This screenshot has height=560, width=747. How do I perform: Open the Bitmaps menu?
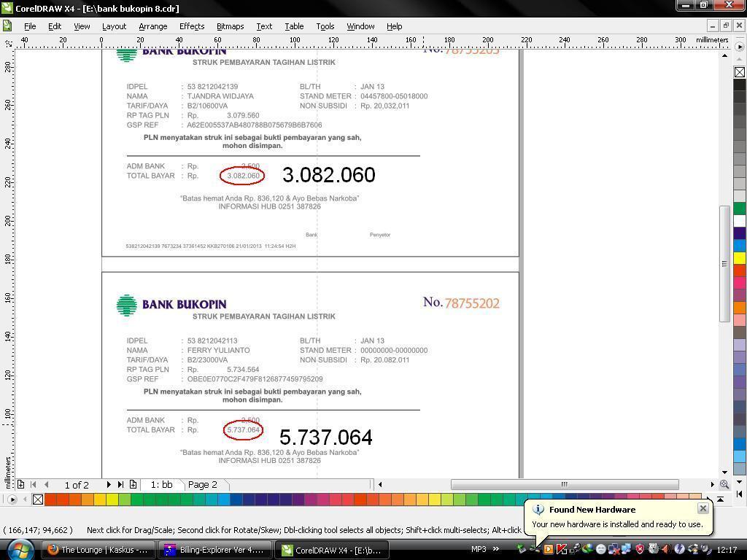[230, 26]
